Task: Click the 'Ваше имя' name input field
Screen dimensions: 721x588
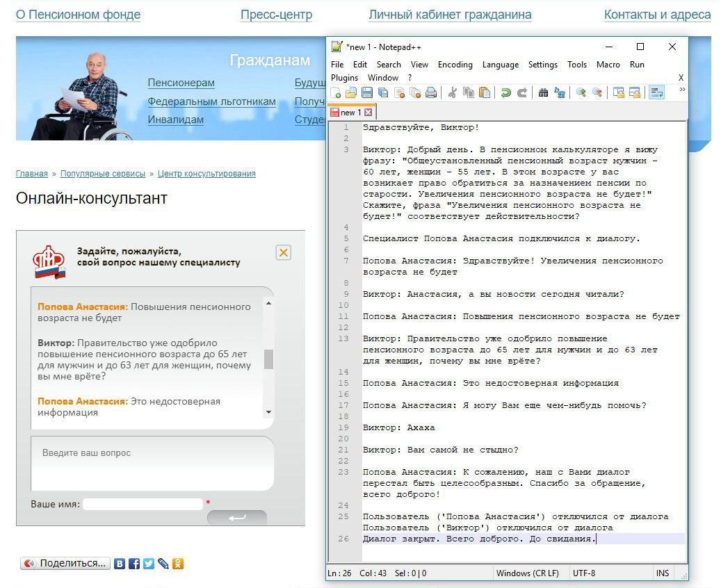Action: (x=143, y=505)
